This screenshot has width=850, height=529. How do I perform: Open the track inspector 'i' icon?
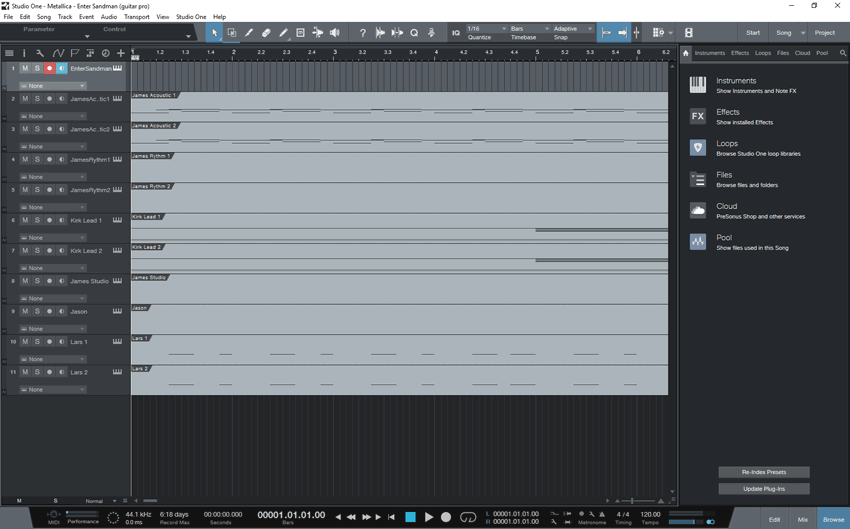pyautogui.click(x=24, y=53)
